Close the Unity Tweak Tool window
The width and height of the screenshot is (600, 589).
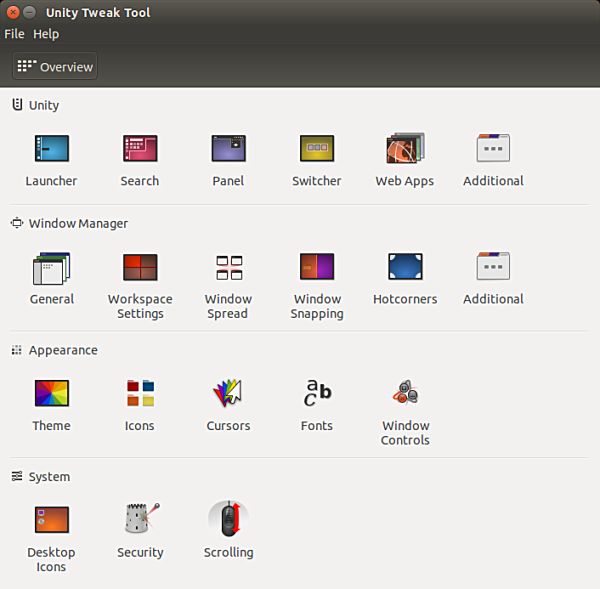tap(13, 13)
